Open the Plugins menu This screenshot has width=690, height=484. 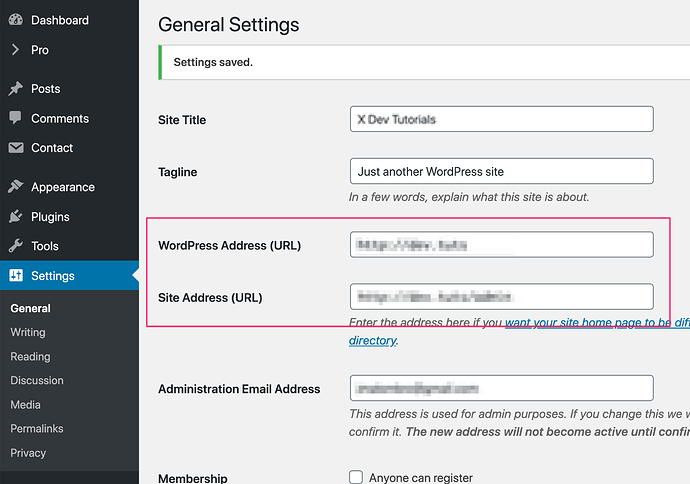point(70,216)
